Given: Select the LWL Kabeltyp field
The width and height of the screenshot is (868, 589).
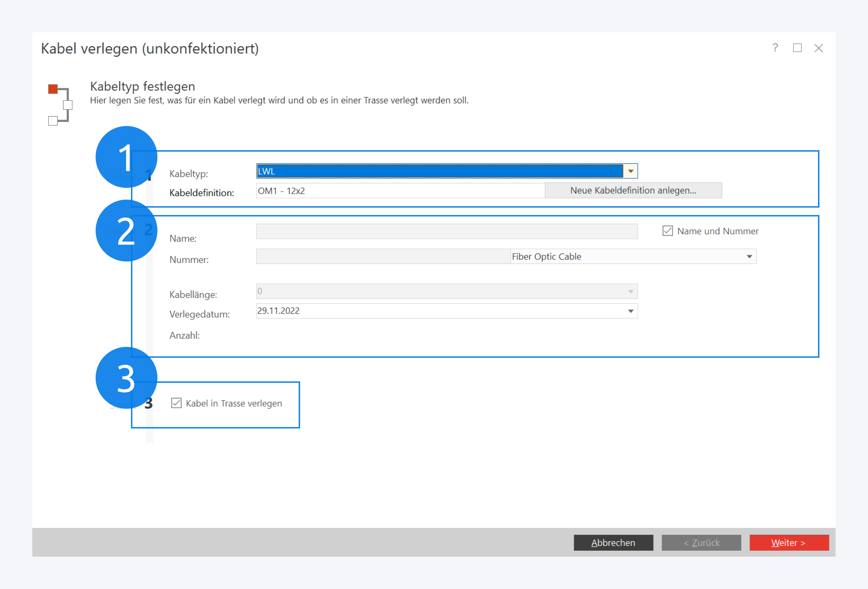Looking at the screenshot, I should (439, 171).
